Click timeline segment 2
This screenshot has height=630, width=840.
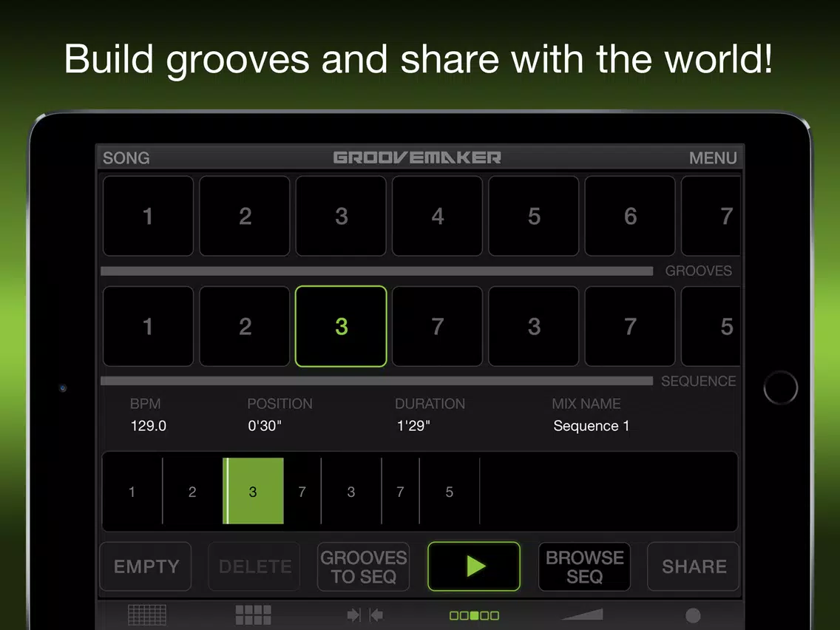point(192,491)
